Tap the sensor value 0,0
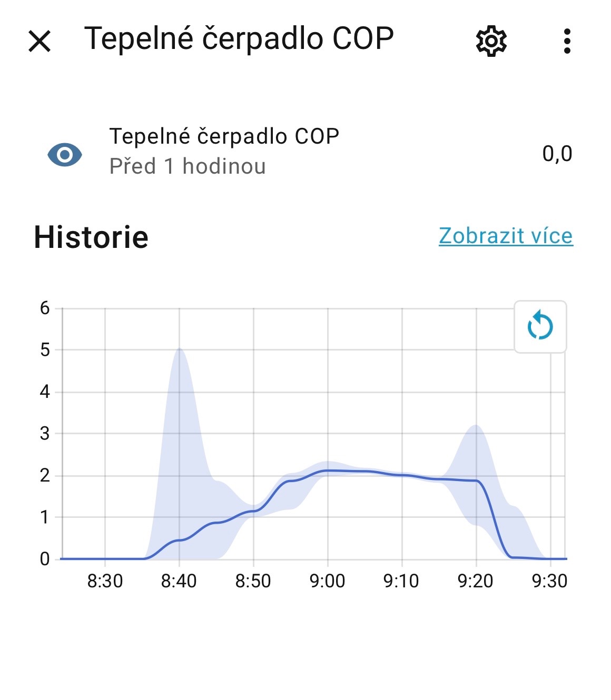The image size is (611, 700). coord(557,154)
